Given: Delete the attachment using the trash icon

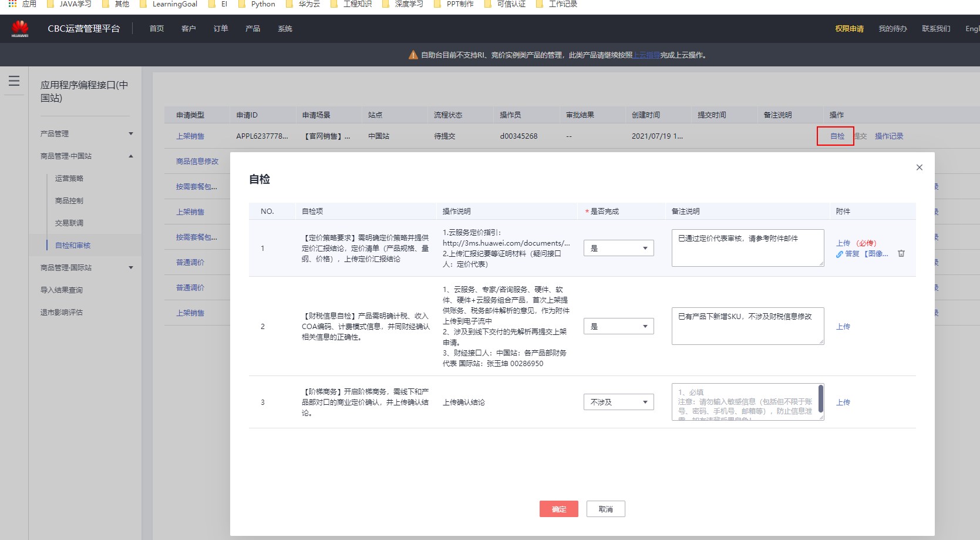Looking at the screenshot, I should click(x=901, y=254).
